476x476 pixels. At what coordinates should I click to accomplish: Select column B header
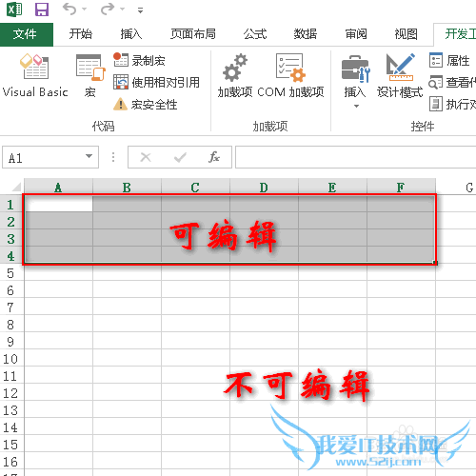pos(127,188)
